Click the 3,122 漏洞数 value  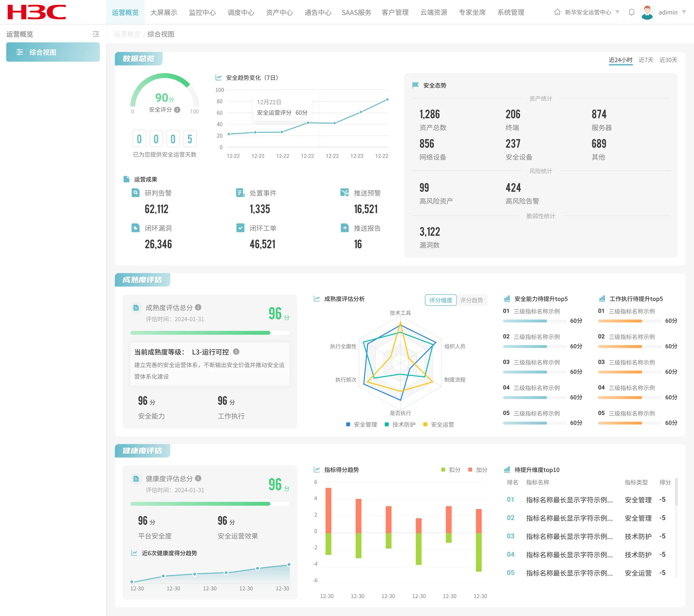(430, 232)
